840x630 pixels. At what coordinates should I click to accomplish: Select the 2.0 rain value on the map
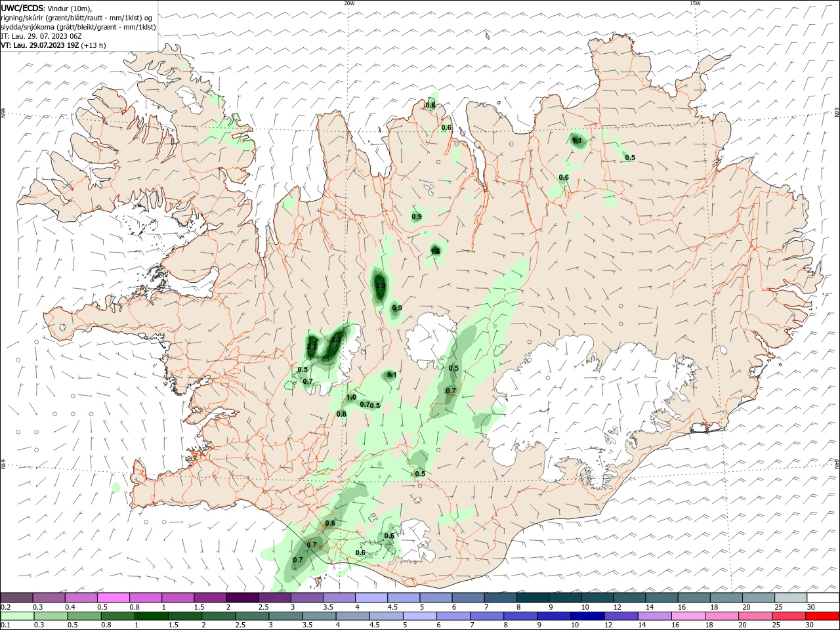381,285
